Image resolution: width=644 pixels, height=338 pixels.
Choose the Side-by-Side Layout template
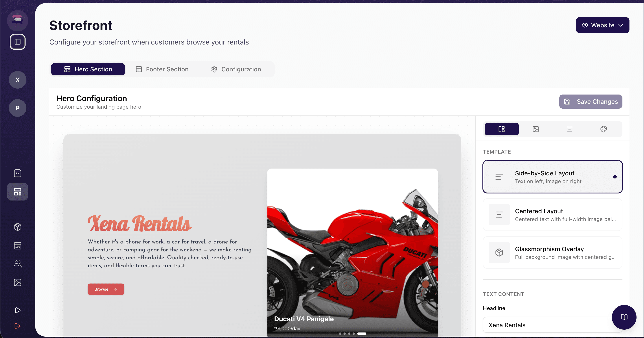click(552, 177)
